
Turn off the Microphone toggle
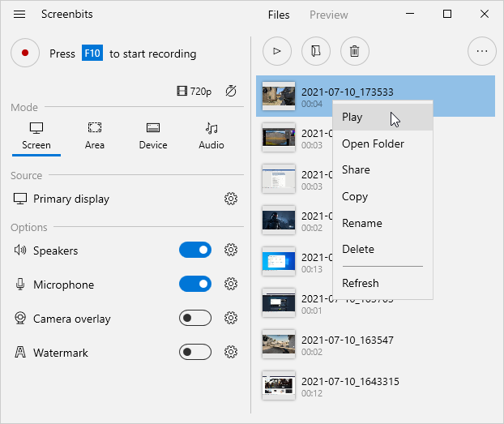(x=195, y=284)
